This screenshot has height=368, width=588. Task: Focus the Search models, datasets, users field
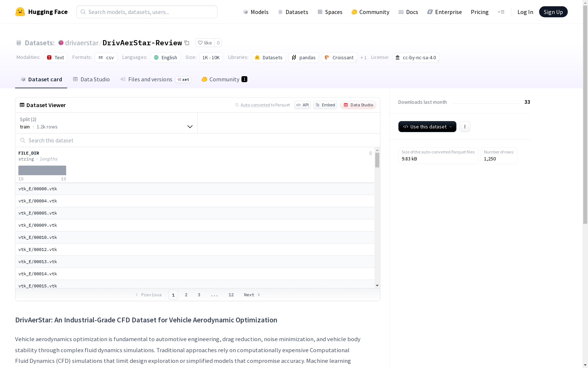click(147, 12)
